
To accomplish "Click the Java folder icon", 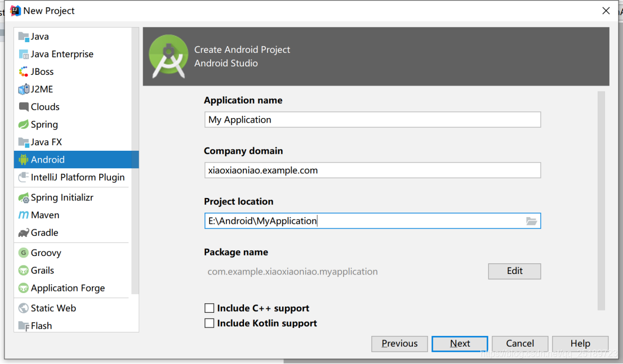I will (x=24, y=37).
